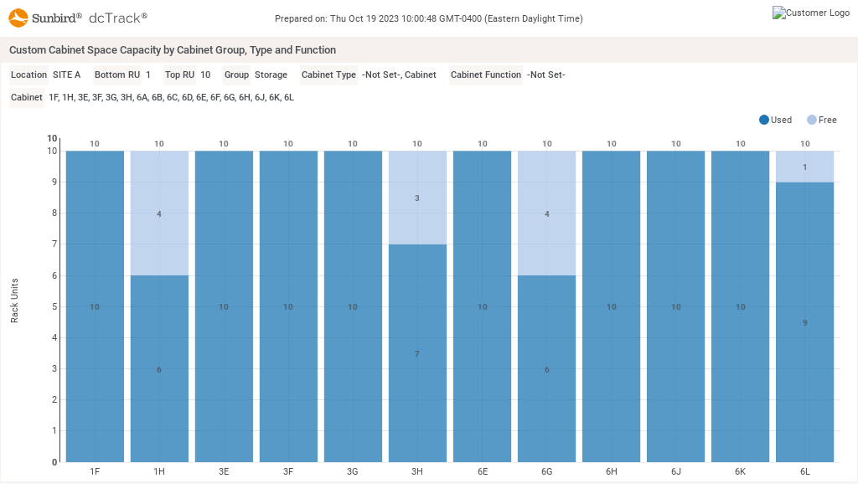The image size is (858, 504).
Task: Select the 6L cabinet axis label
Action: point(804,471)
